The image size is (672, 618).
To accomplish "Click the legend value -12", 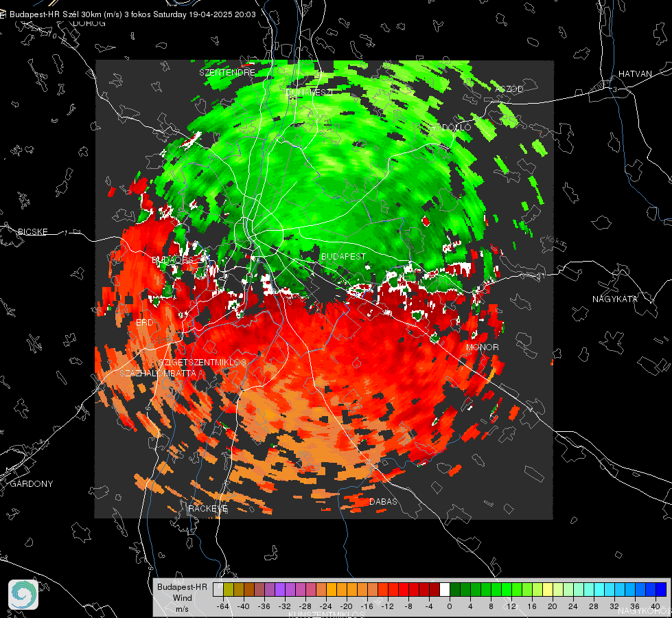I will pos(387,606).
